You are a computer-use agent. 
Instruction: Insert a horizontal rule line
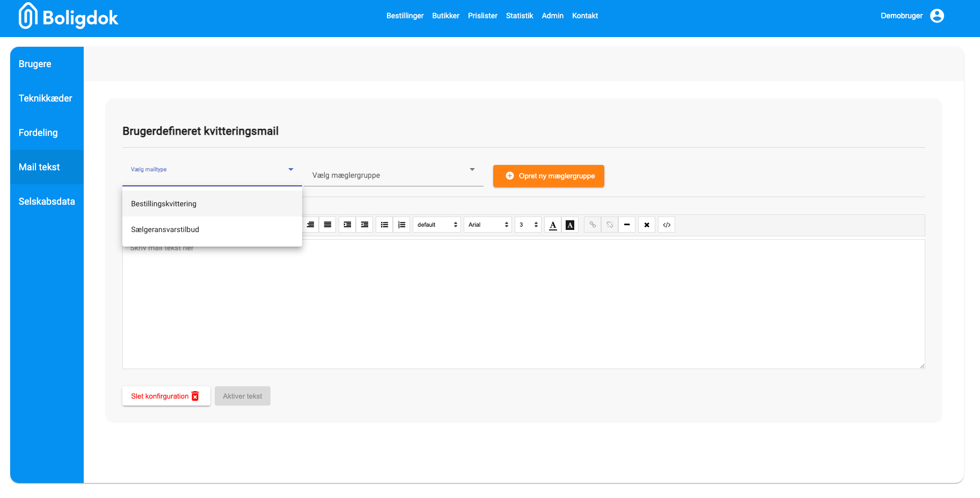(x=627, y=225)
